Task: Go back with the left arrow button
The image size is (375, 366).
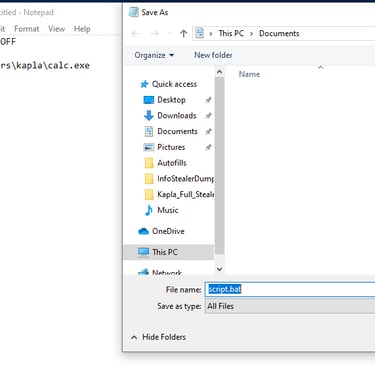Action: tap(135, 33)
